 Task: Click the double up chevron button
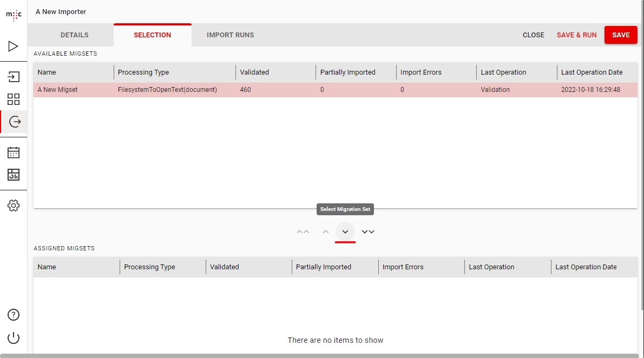pyautogui.click(x=303, y=232)
